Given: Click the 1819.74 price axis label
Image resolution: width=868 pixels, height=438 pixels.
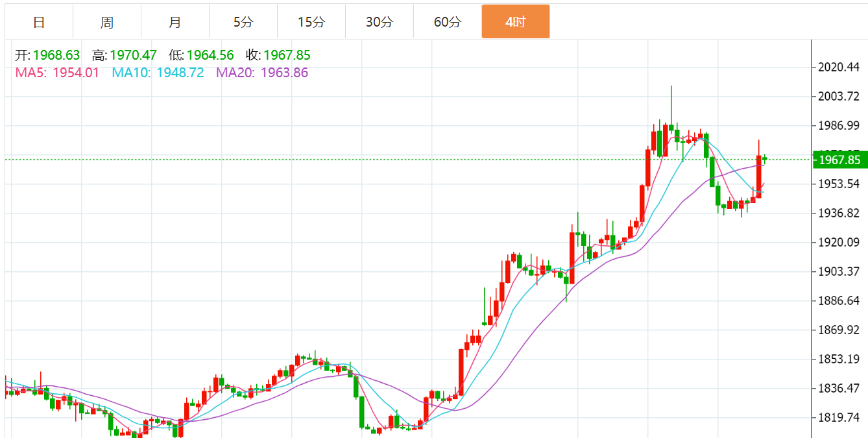Looking at the screenshot, I should pyautogui.click(x=839, y=418).
